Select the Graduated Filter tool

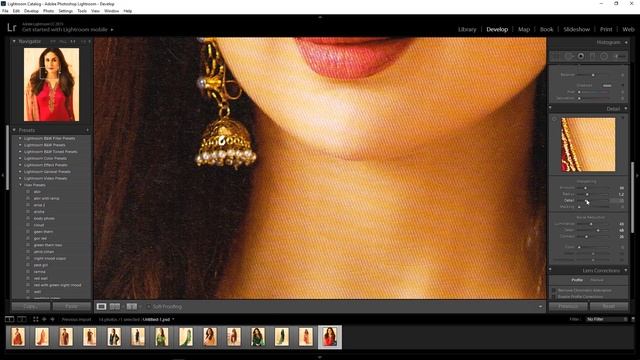coord(592,56)
